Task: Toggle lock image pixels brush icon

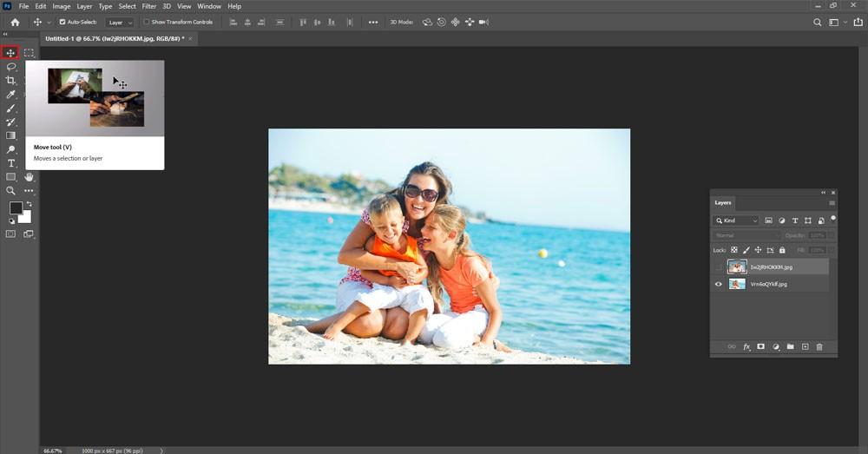Action: point(746,250)
